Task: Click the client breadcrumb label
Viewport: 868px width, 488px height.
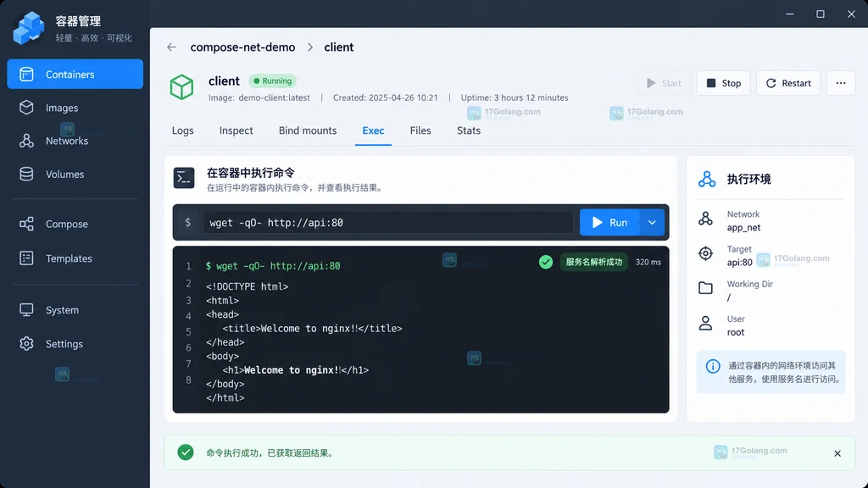Action: pyautogui.click(x=339, y=47)
